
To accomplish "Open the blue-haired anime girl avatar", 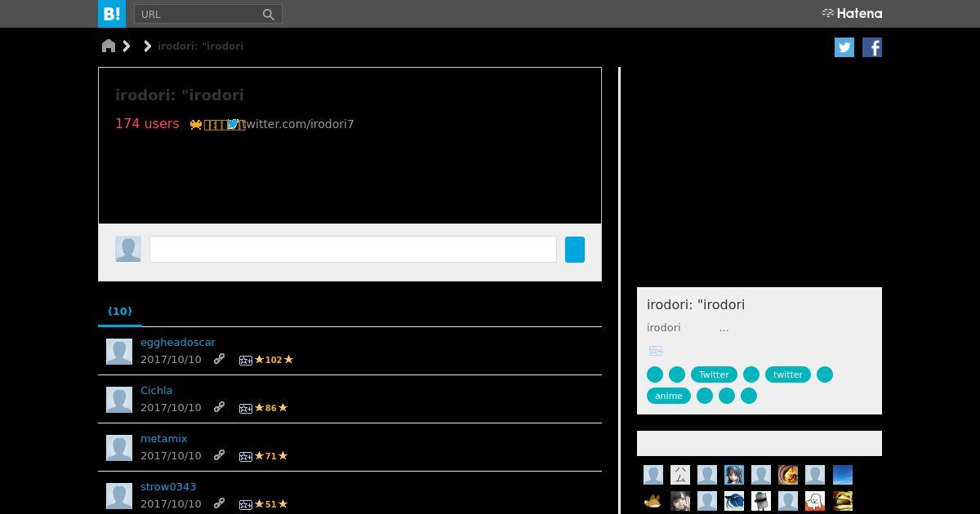I will (734, 475).
